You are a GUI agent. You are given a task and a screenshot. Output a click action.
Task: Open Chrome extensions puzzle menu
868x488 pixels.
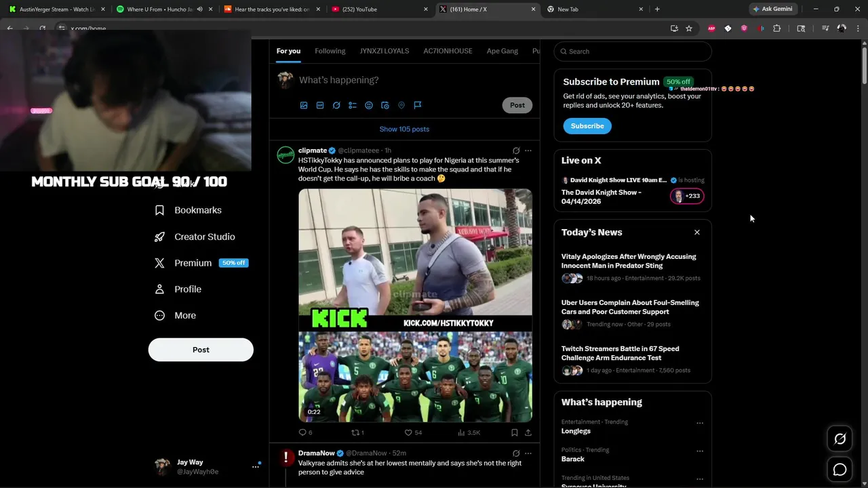[x=777, y=28]
